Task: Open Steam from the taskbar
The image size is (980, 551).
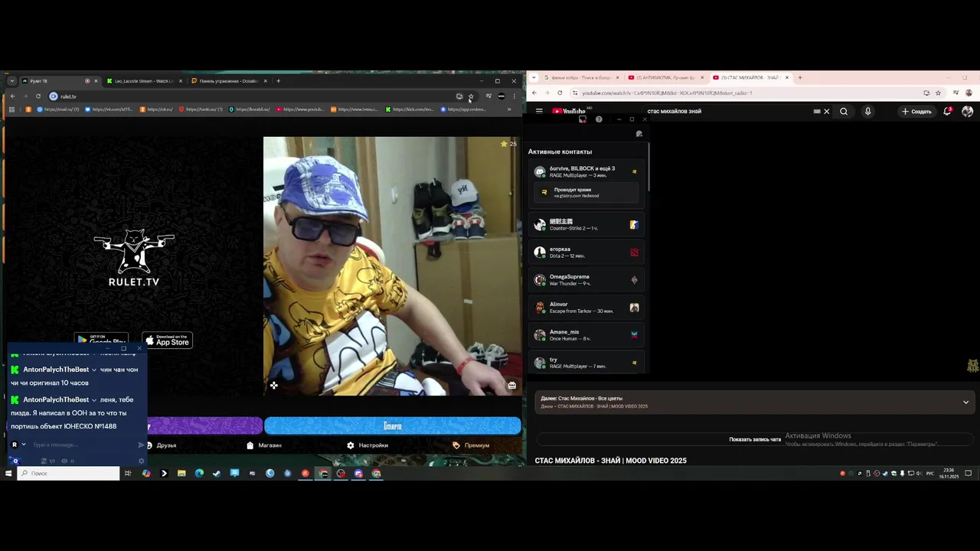Action: tap(217, 474)
